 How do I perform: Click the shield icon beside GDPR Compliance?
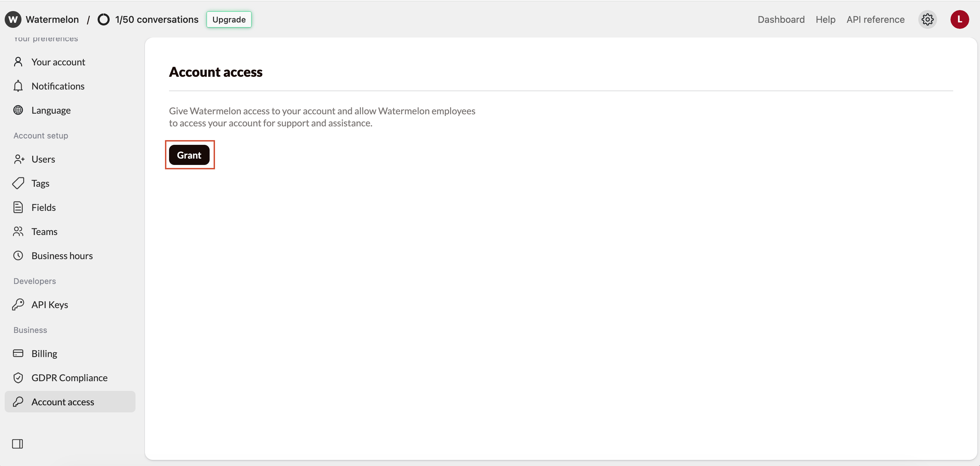pyautogui.click(x=18, y=378)
